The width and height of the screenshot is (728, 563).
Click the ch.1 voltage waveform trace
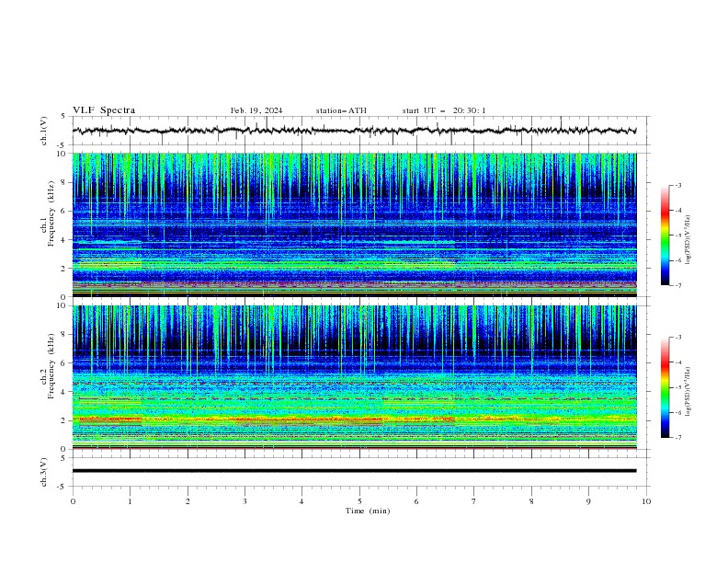[354, 131]
